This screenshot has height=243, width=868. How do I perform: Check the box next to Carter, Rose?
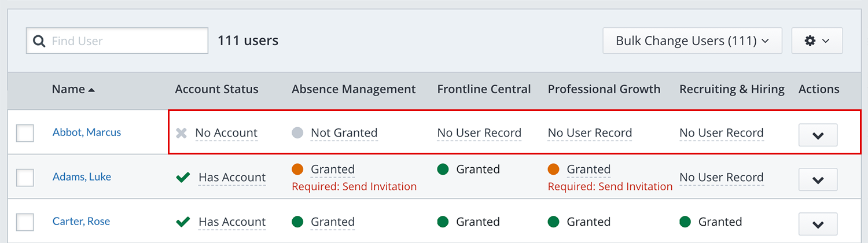pos(25,222)
